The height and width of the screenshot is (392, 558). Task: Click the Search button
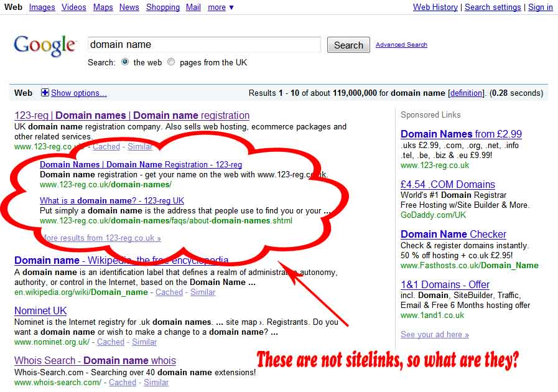pos(348,45)
